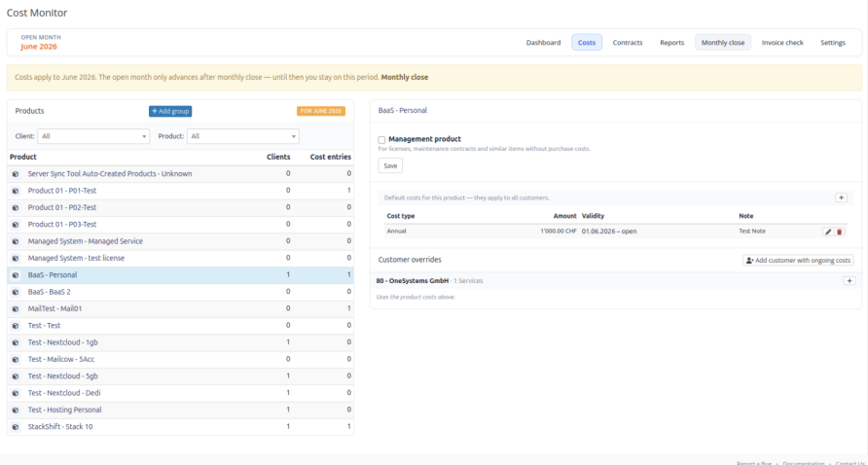This screenshot has width=868, height=465.
Task: Click the cube icon beside Managed System - test license
Action: click(x=16, y=258)
